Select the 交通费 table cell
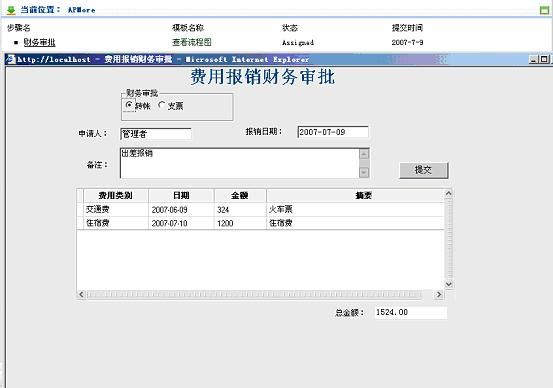This screenshot has height=388, width=553. click(x=116, y=210)
